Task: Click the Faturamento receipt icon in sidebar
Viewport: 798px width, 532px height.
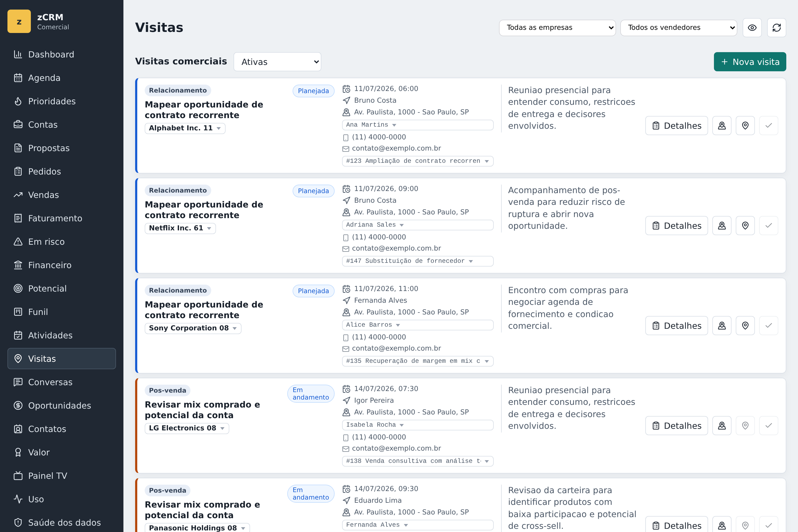Action: point(18,218)
